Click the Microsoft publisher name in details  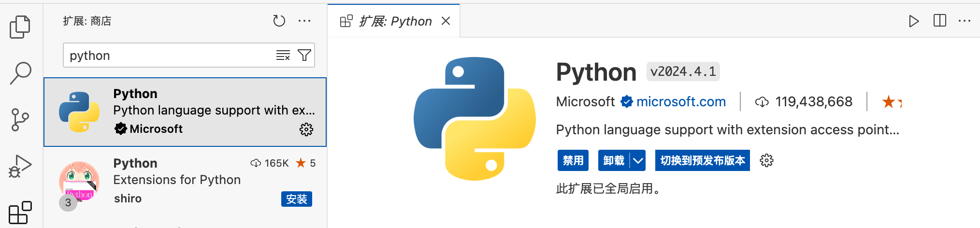point(585,102)
